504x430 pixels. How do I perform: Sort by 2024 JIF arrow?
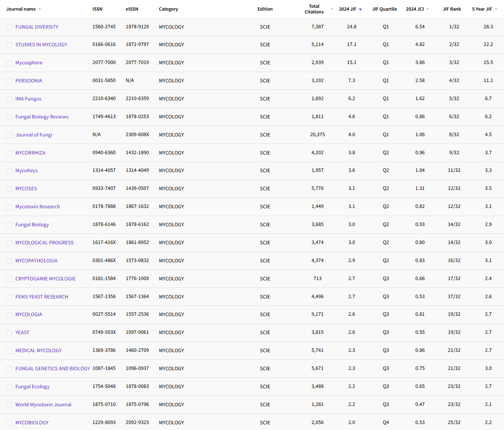[x=360, y=10]
